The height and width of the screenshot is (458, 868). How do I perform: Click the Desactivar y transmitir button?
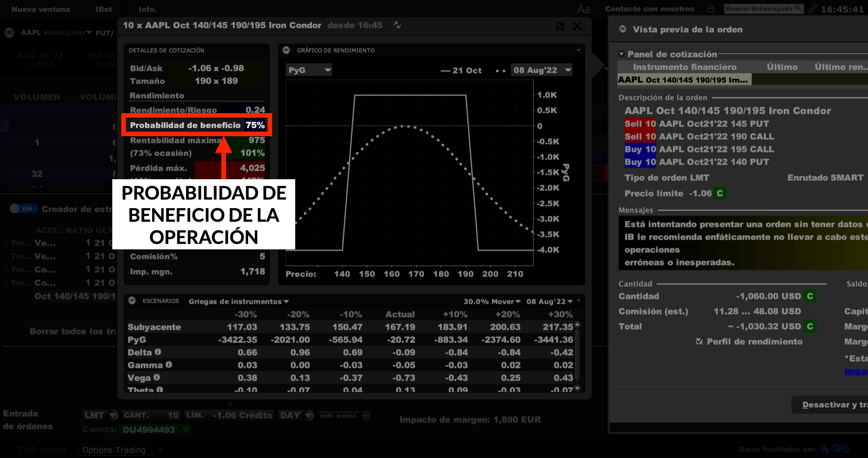coord(830,405)
